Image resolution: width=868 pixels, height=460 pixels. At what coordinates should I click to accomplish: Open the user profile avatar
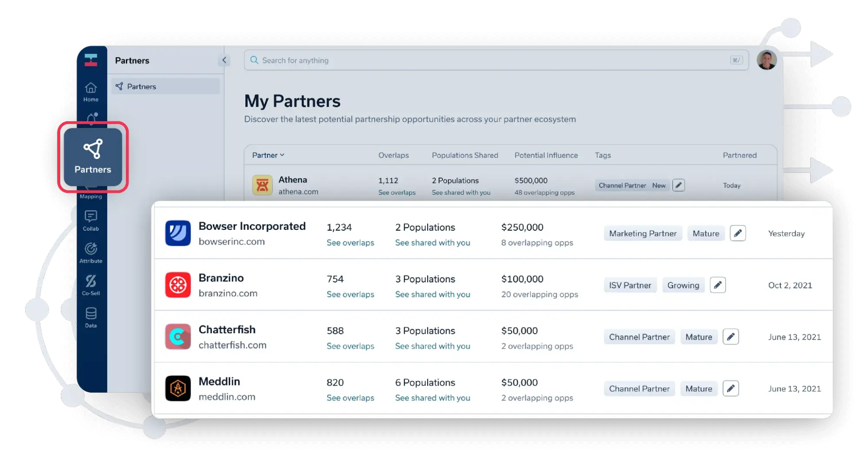coord(766,60)
